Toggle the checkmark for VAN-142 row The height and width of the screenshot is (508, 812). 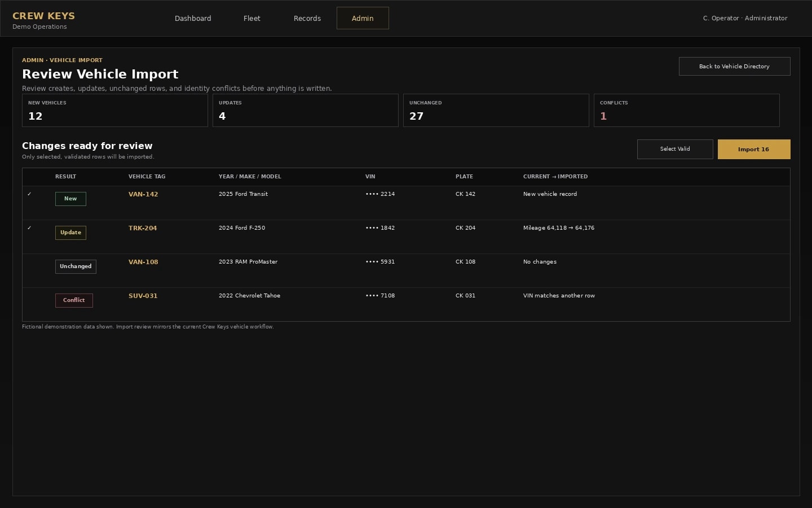pyautogui.click(x=29, y=194)
